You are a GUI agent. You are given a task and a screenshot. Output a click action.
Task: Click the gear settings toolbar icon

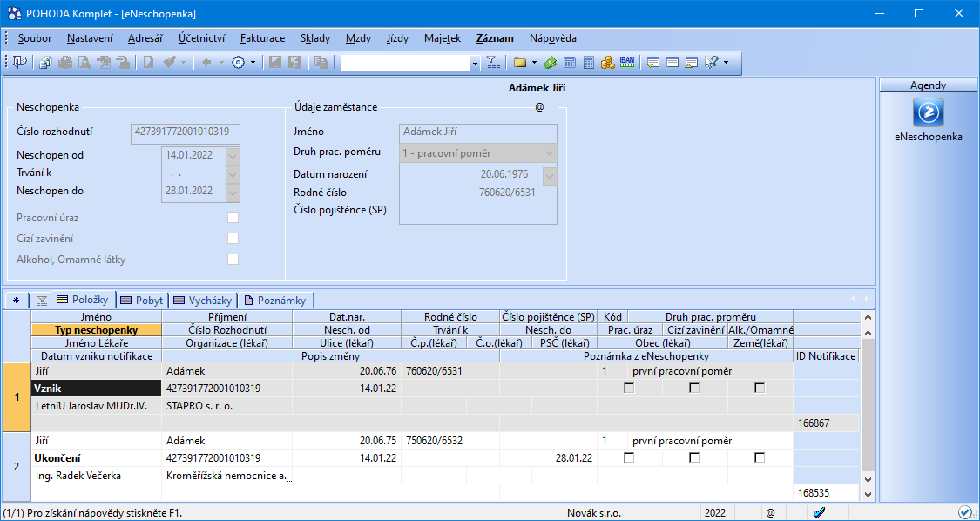(x=238, y=62)
